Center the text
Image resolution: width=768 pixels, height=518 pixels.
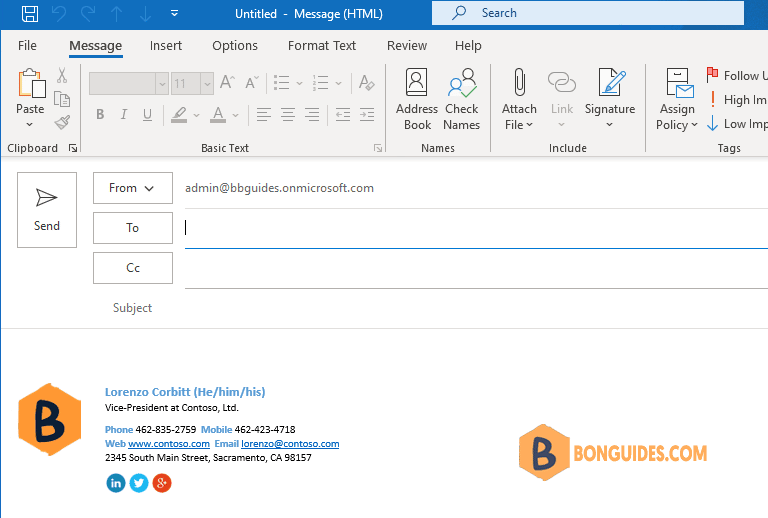tap(288, 115)
